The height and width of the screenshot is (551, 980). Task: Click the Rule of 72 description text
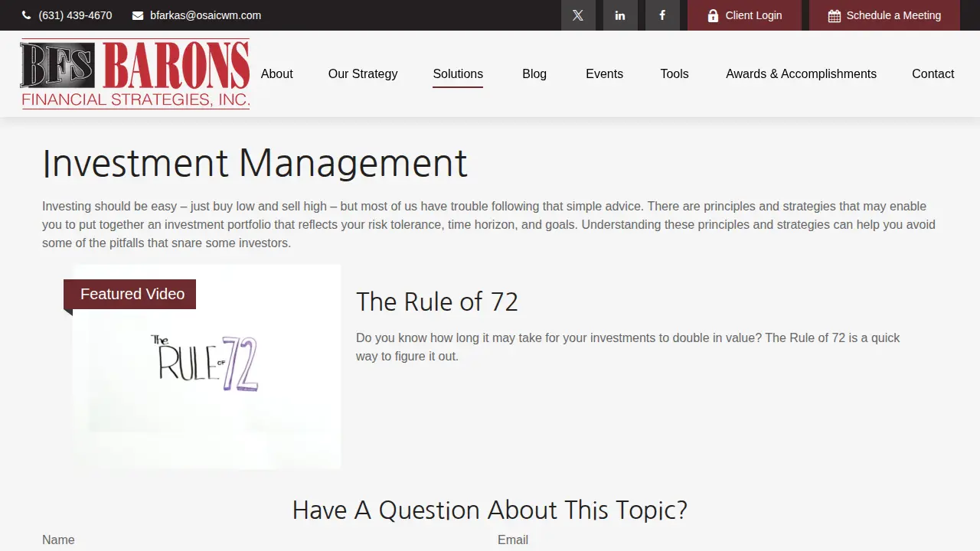pos(628,347)
